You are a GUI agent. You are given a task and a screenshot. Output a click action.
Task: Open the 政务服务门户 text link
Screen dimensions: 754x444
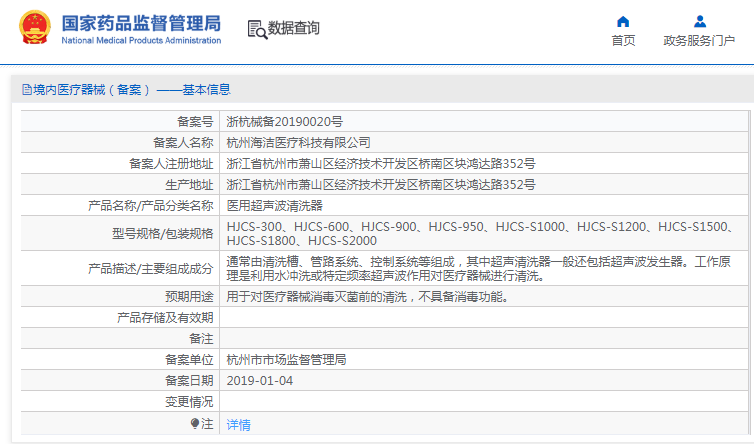point(699,41)
